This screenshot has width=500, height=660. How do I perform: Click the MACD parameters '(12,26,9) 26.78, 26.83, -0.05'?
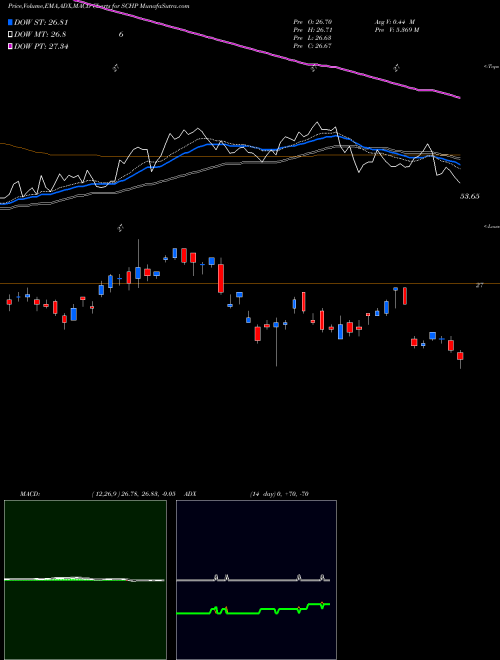(133, 494)
